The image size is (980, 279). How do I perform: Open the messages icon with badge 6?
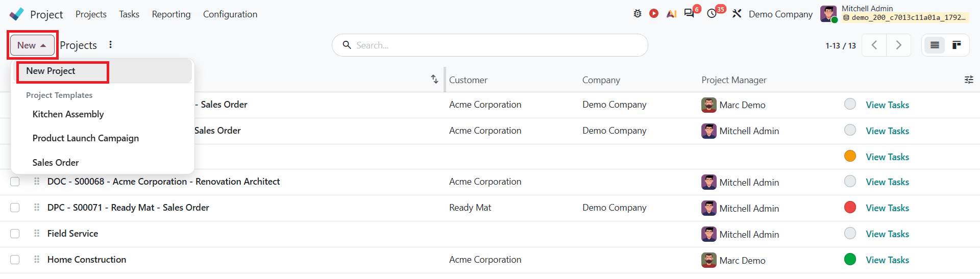tap(690, 14)
